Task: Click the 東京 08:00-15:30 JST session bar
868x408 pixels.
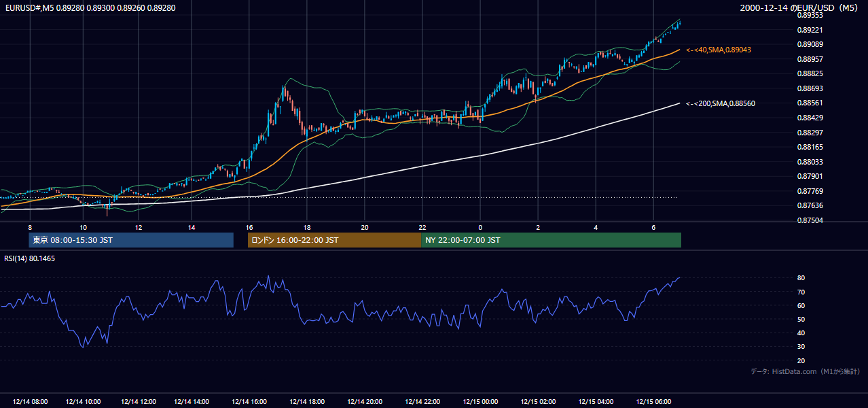Action: pos(131,240)
